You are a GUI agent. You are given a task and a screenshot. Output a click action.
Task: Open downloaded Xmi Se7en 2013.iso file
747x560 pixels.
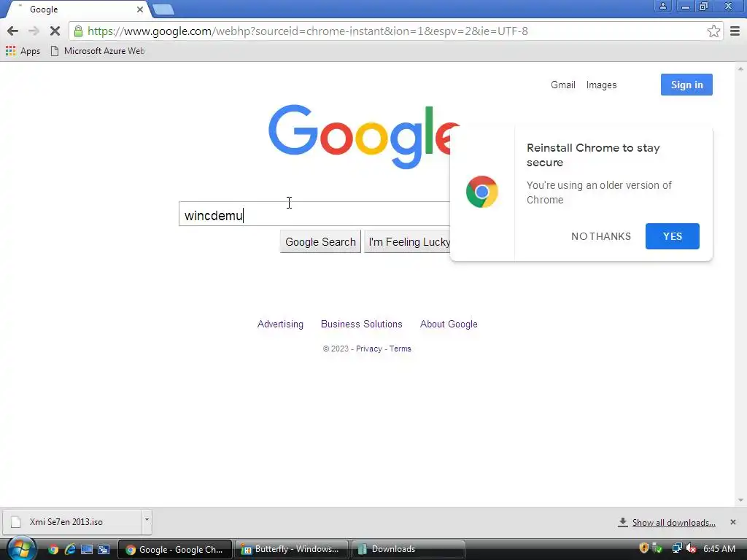click(72, 522)
